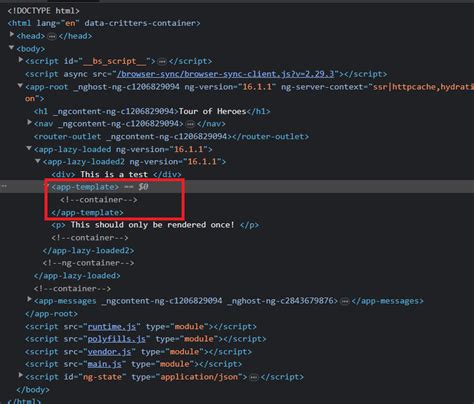Click ellipsis badge in ng-state script
Screen dimensions: 474x404
[254, 378]
